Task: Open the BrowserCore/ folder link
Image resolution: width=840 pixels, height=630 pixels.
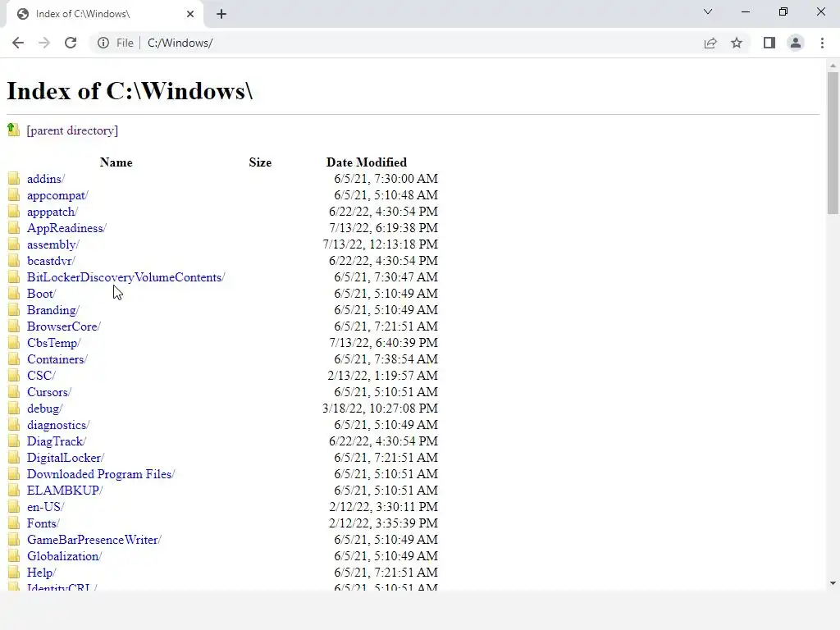Action: [x=64, y=326]
